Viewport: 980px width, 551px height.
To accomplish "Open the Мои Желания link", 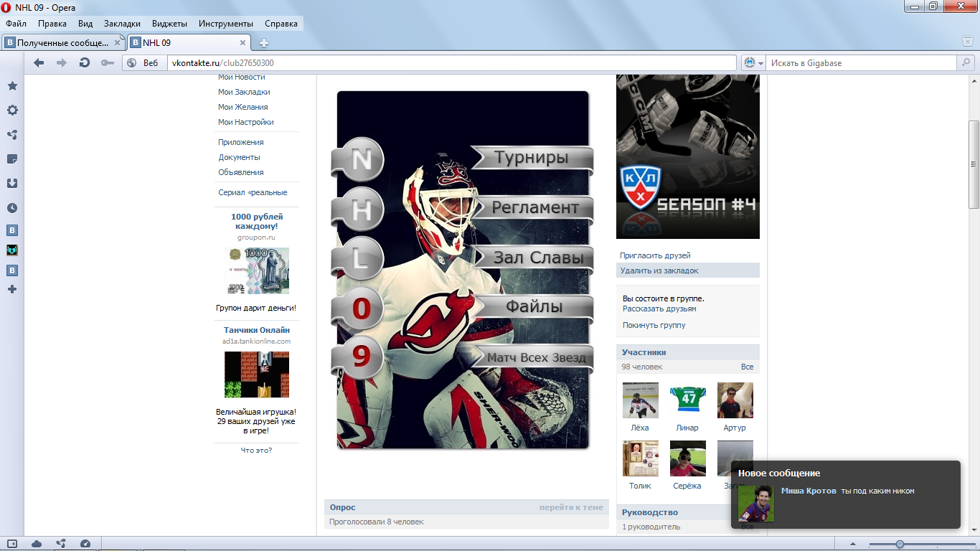I will click(243, 107).
